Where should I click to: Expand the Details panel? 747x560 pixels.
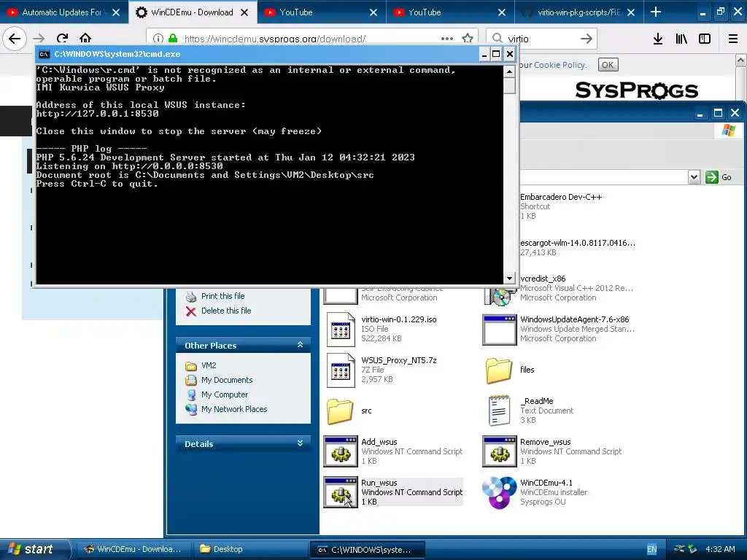[300, 443]
